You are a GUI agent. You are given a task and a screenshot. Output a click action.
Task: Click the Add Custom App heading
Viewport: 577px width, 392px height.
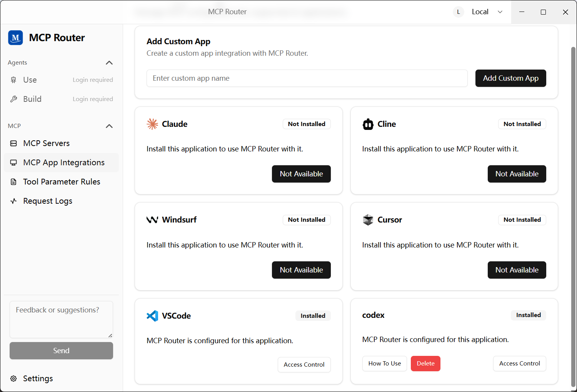click(x=178, y=42)
